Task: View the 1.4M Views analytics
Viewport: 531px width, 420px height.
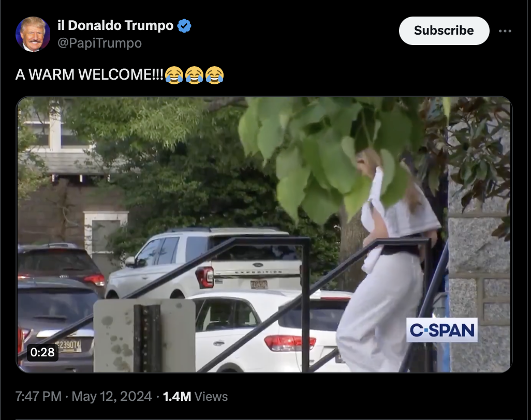Action: tap(196, 396)
